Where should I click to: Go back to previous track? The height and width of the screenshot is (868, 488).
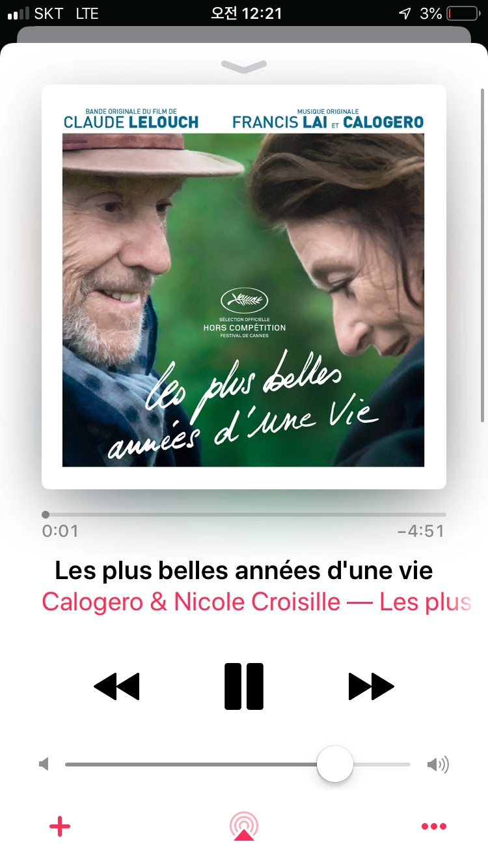click(x=116, y=686)
